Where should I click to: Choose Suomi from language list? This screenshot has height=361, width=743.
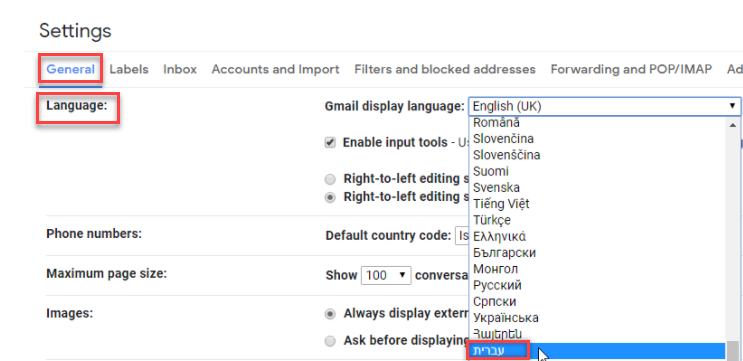click(x=597, y=171)
